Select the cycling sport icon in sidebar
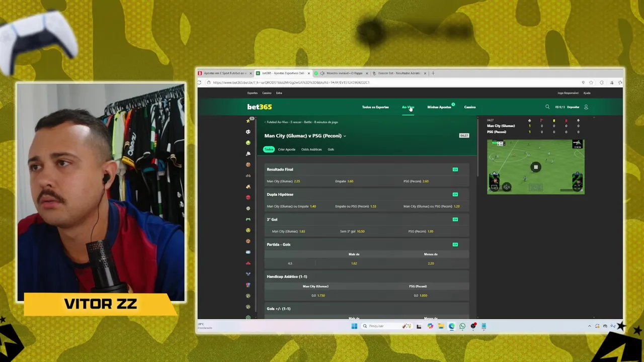644x362 pixels. tap(248, 175)
